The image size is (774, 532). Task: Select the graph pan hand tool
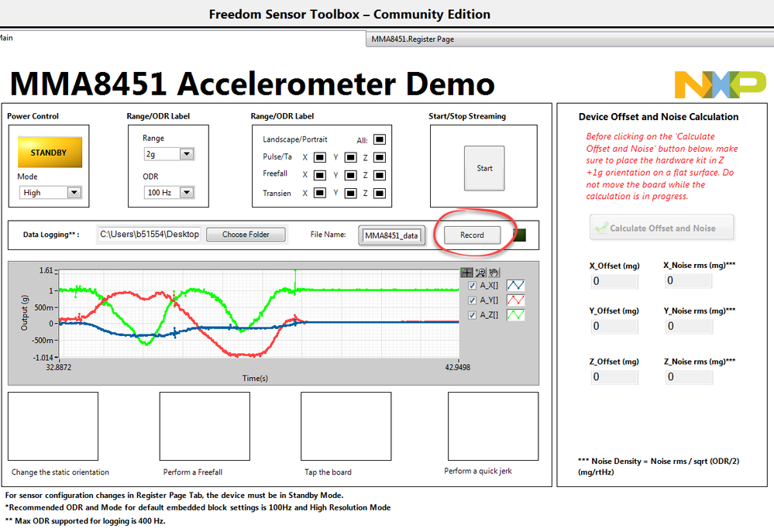point(494,273)
